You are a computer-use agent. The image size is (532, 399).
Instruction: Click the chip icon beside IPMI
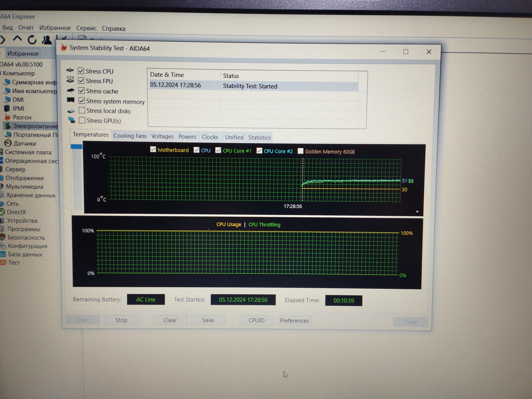pos(7,108)
